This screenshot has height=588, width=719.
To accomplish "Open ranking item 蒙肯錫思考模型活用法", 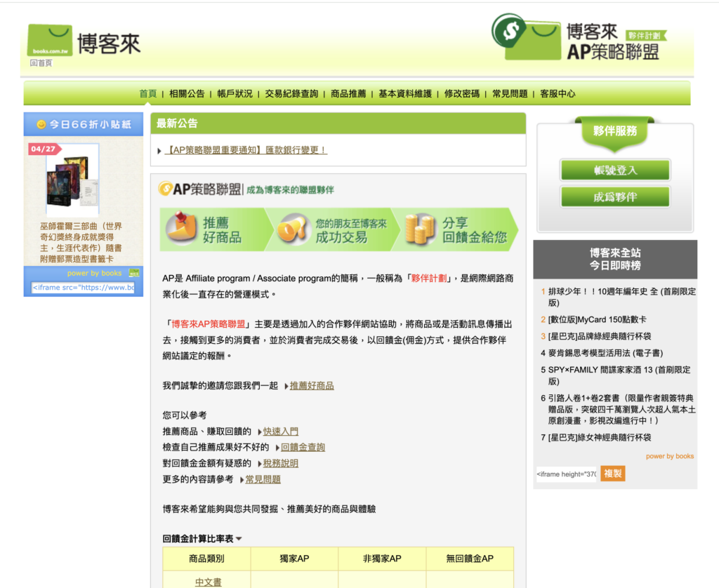I will (x=605, y=353).
